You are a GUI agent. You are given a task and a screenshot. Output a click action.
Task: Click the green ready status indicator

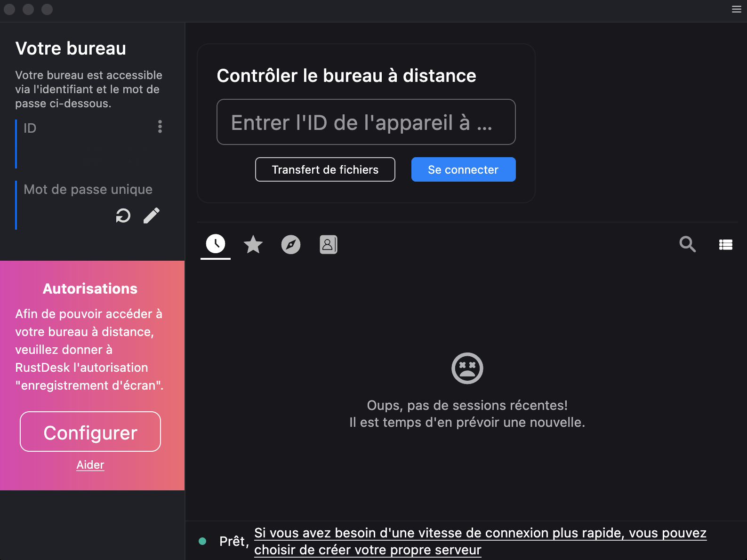tap(203, 541)
